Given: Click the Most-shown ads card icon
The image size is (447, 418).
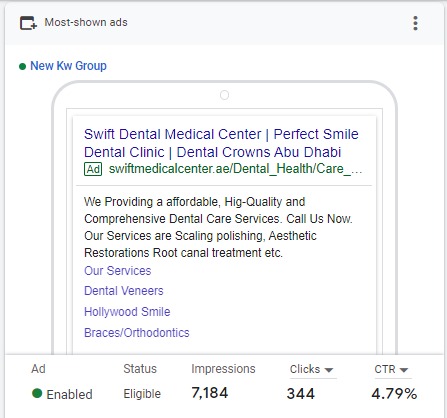Looking at the screenshot, I should click(28, 23).
